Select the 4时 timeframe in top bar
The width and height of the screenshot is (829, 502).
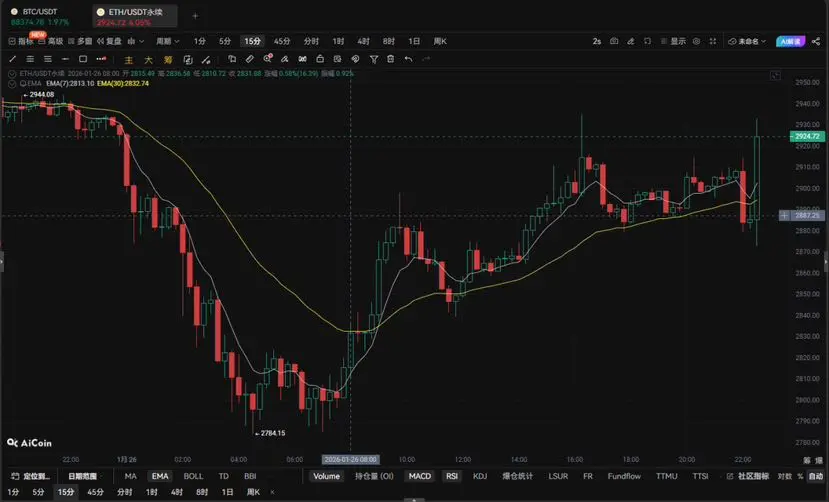(x=363, y=41)
